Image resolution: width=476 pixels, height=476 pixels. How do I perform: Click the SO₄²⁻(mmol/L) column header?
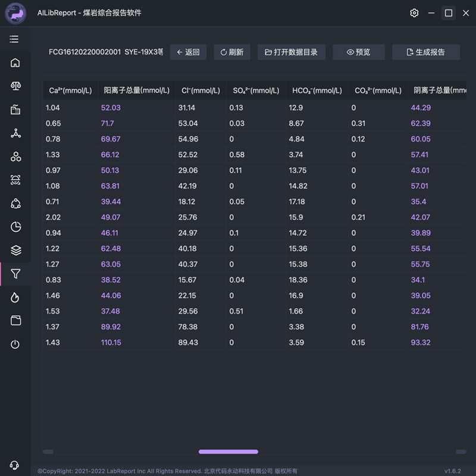(256, 90)
